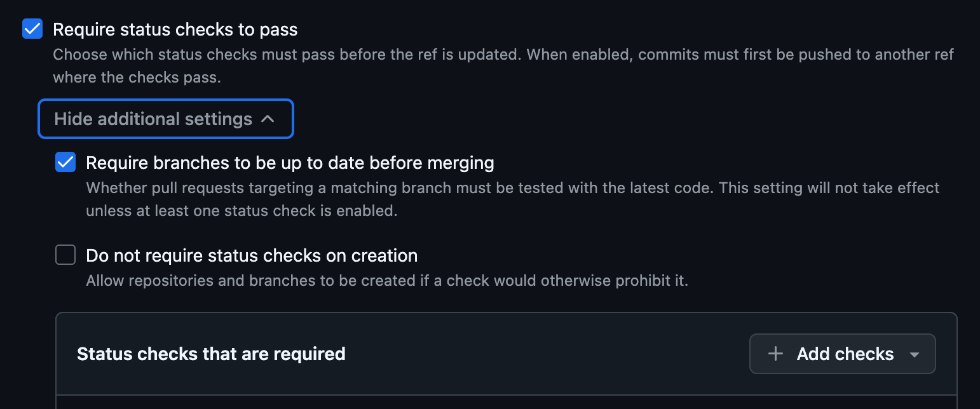Click the 'Require status checks to pass' label

175,29
